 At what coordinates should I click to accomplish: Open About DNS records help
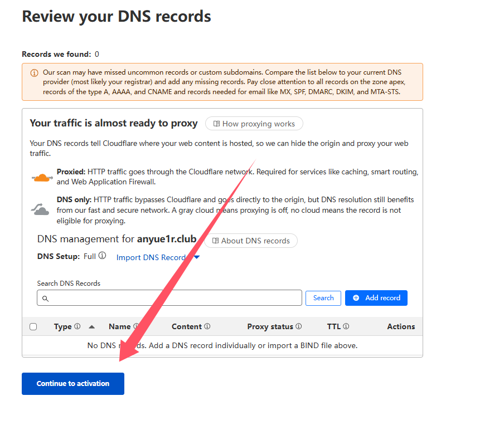251,241
